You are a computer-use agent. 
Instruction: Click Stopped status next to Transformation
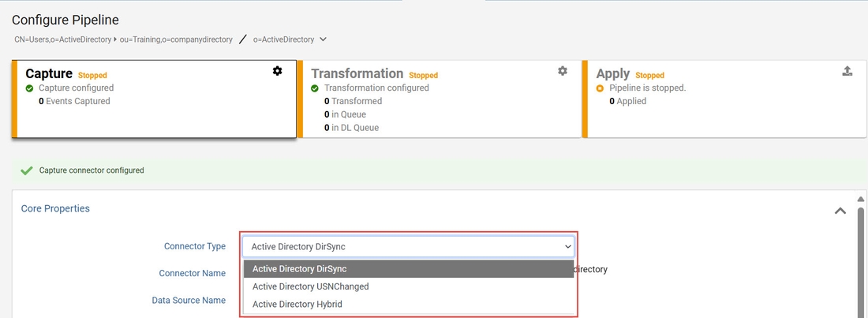pyautogui.click(x=424, y=75)
